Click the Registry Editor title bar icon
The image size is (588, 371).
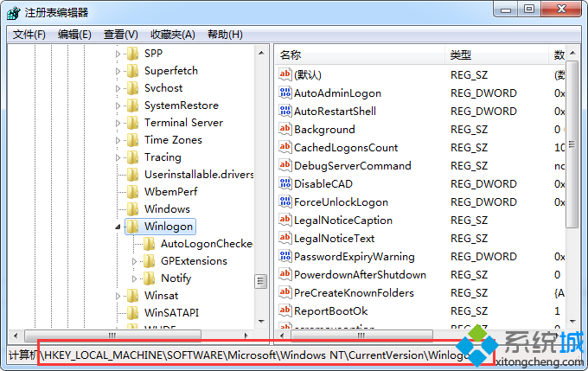pos(14,13)
